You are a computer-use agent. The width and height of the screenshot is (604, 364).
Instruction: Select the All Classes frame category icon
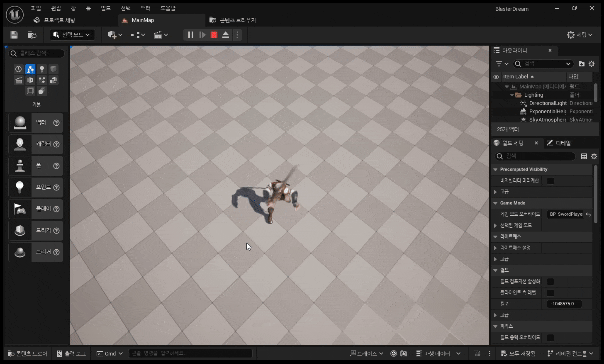tap(30, 91)
